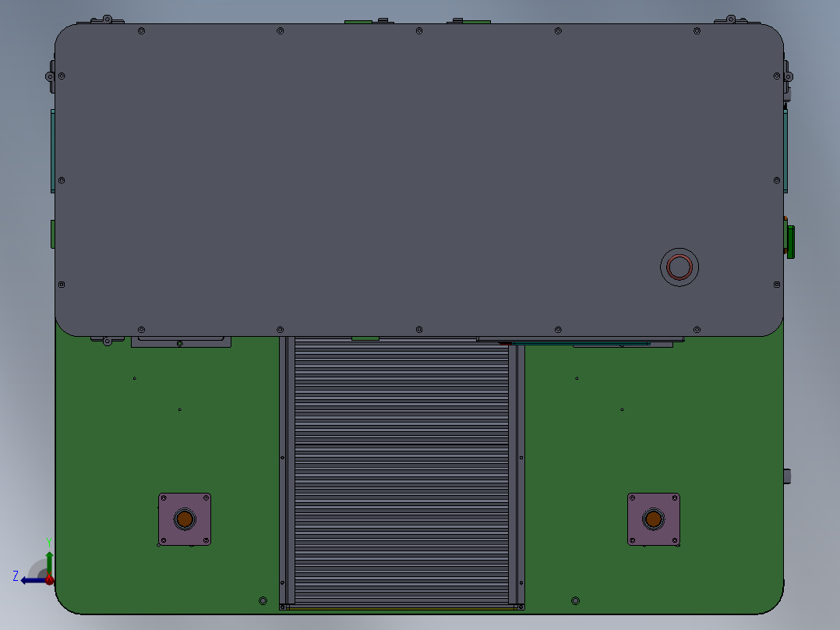Pick the green connector protruding from the right edge
Screen dimensions: 840x630
point(789,241)
